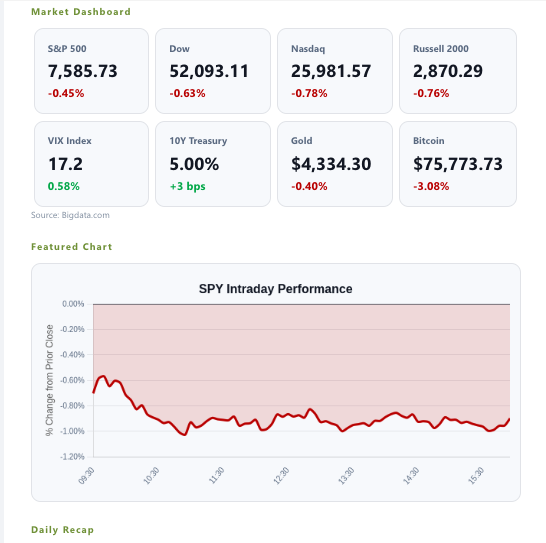546x543 pixels.
Task: Open the S&P 500 index card
Action: (x=91, y=71)
